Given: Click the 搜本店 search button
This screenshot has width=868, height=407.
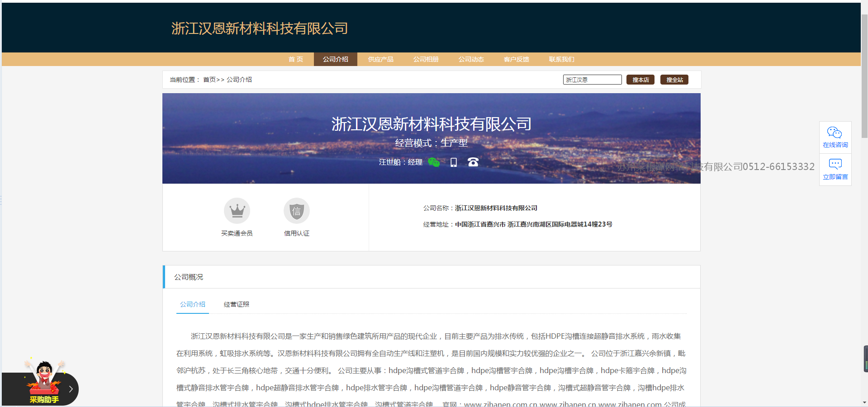Looking at the screenshot, I should point(640,80).
